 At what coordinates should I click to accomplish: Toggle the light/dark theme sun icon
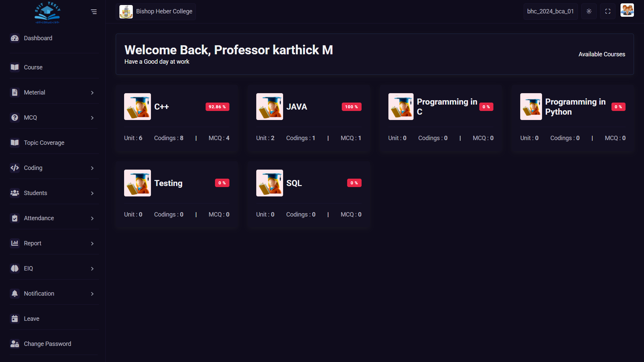pos(589,11)
